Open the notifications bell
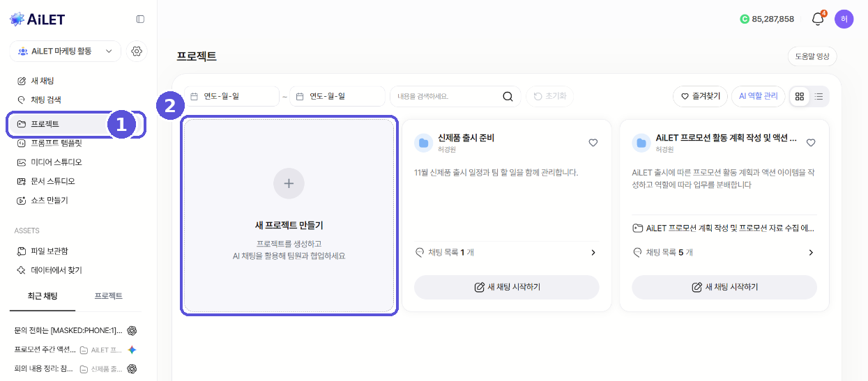The image size is (868, 381). coord(818,19)
